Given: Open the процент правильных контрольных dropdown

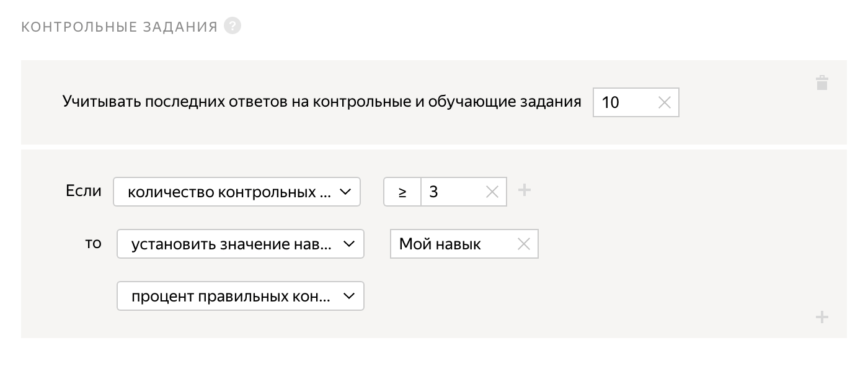Looking at the screenshot, I should (241, 297).
